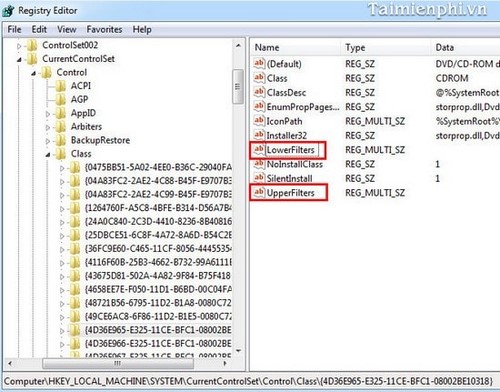This screenshot has width=500, height=392.
Task: Click the LowerFilters value string icon
Action: pyautogui.click(x=259, y=149)
